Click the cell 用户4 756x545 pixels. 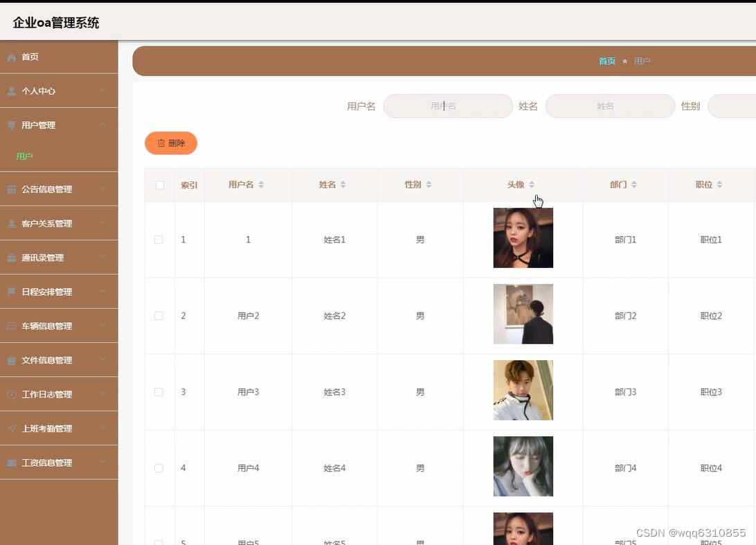tap(249, 468)
